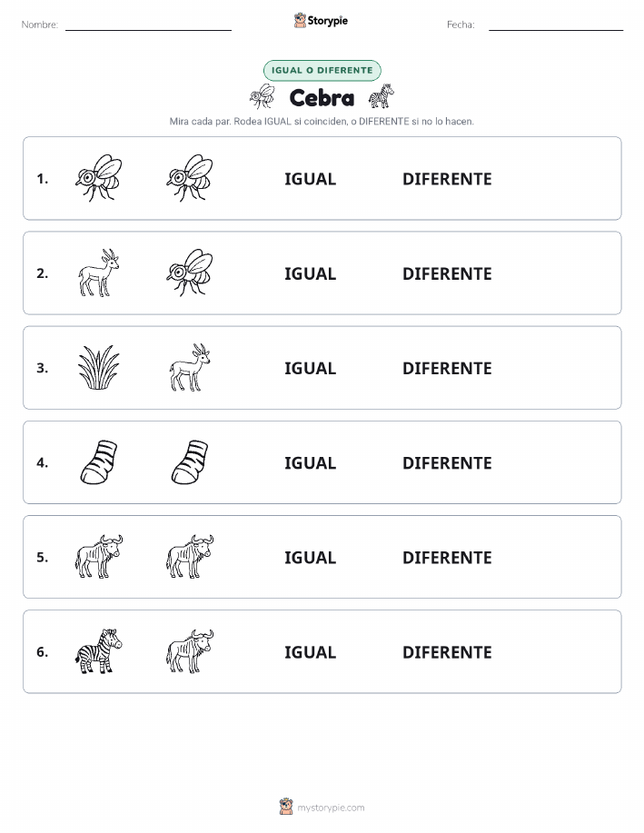
Task: Click the zebra picture in row 6
Action: tap(98, 651)
